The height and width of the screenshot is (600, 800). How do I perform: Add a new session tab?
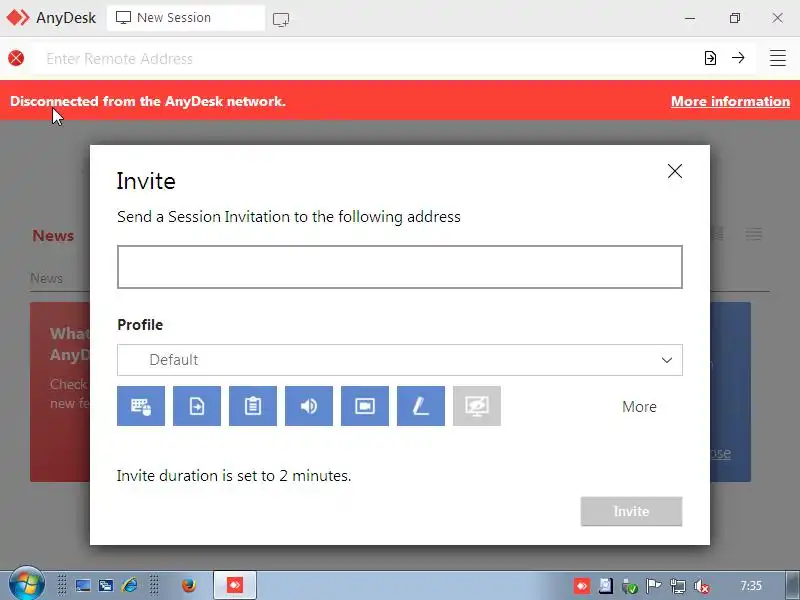[x=281, y=19]
